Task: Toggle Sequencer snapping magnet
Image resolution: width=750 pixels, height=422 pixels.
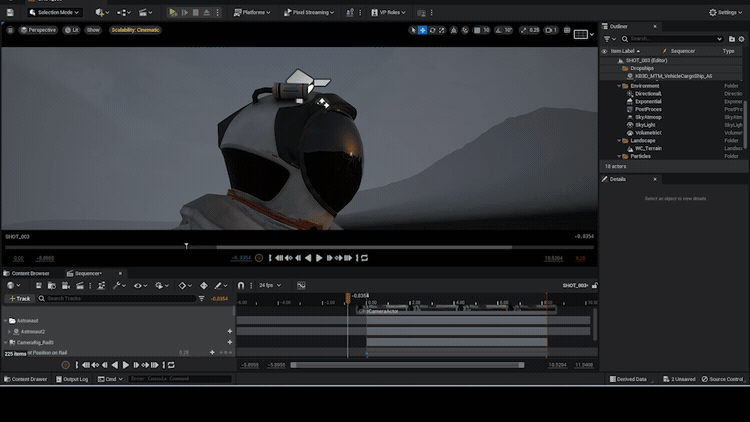Action: pos(241,286)
